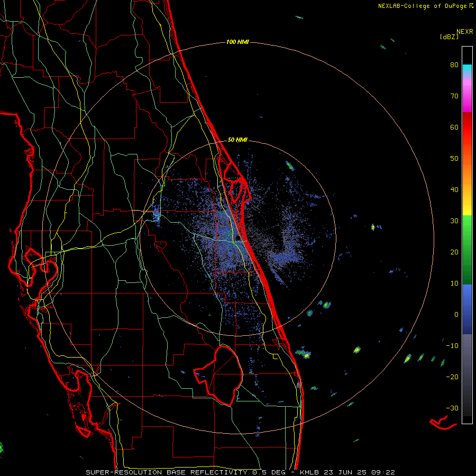Click the cyan top segment of color bar

coord(467,70)
